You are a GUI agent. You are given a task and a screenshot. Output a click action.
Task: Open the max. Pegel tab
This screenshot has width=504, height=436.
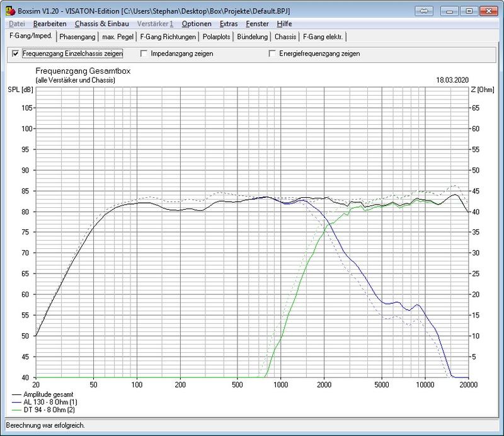click(118, 37)
